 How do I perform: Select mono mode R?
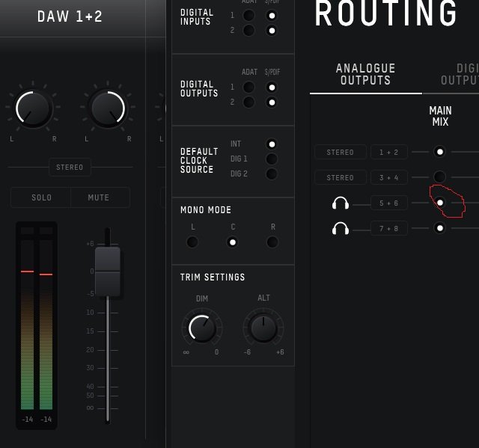coord(272,242)
